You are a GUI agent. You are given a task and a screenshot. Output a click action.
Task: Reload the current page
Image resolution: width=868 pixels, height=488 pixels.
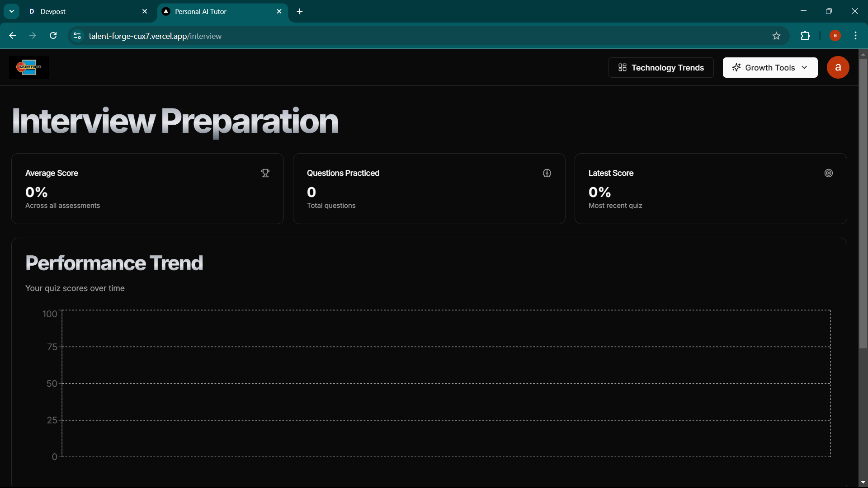pos(53,36)
